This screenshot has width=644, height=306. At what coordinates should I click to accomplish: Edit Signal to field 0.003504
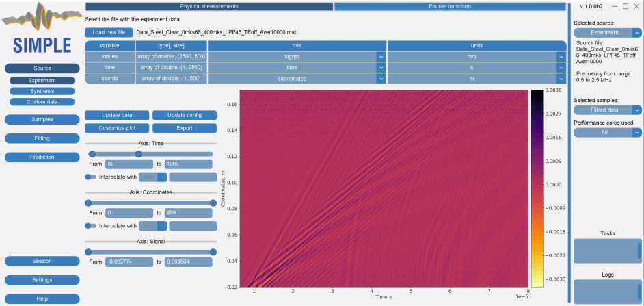click(x=189, y=262)
